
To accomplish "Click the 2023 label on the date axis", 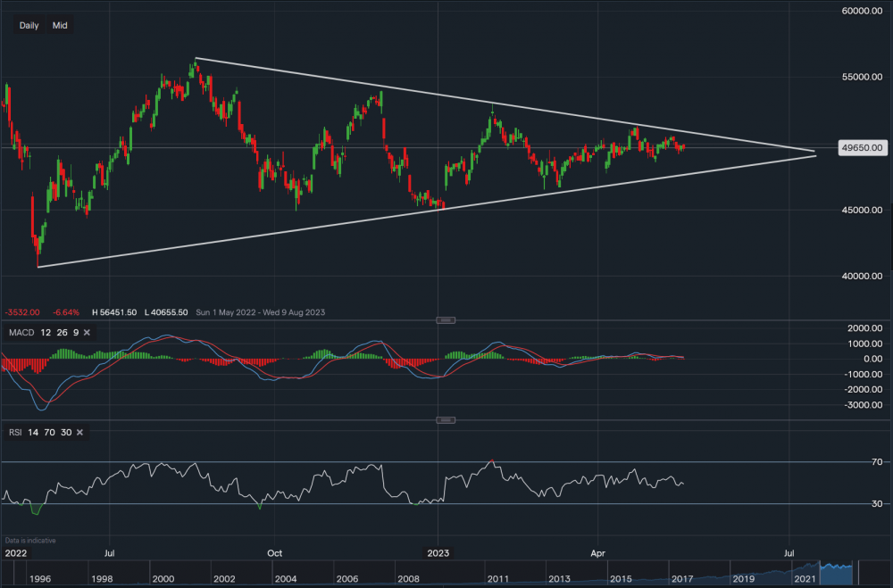I will click(437, 553).
